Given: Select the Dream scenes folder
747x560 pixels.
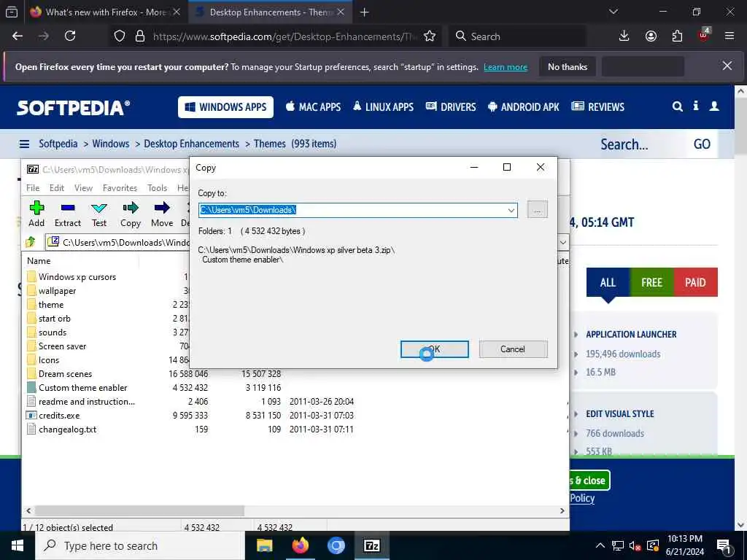Looking at the screenshot, I should pos(60,374).
